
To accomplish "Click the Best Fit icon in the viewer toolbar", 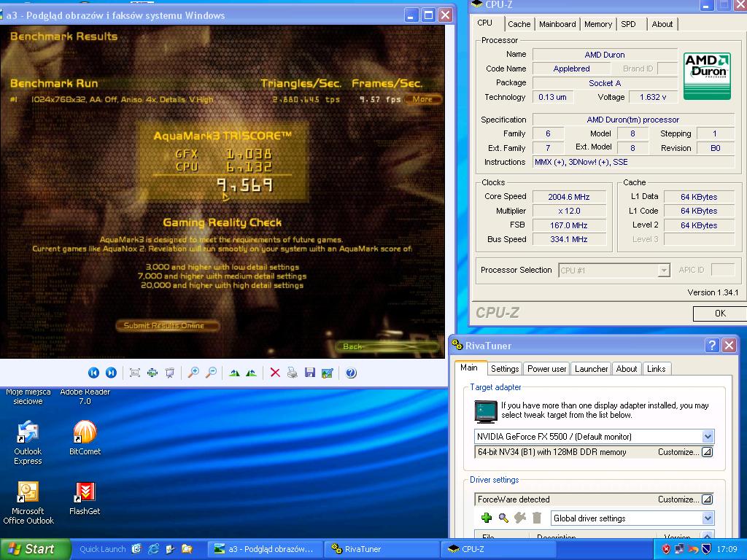I will pyautogui.click(x=135, y=373).
